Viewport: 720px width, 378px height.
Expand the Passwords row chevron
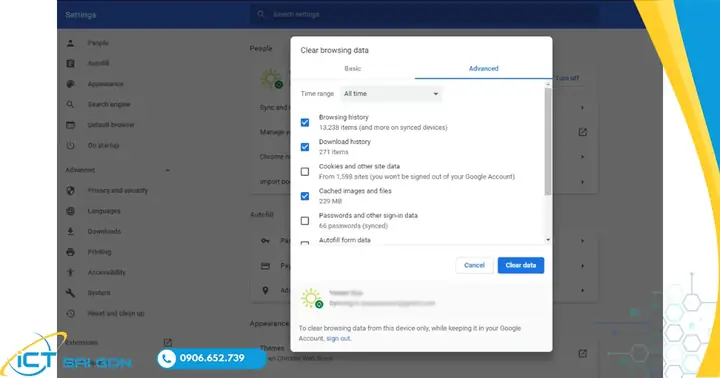582,241
